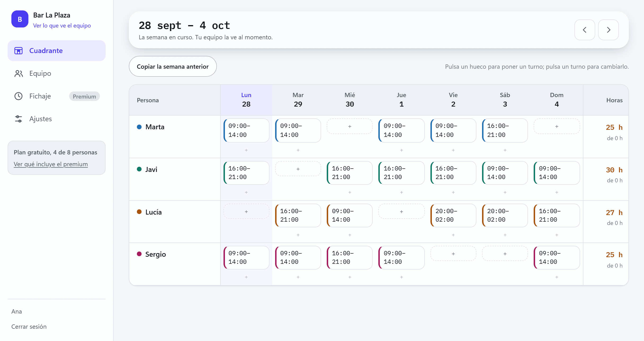Click Sergio's name in the Persona column
Viewport: 644px width, 341px height.
(155, 254)
